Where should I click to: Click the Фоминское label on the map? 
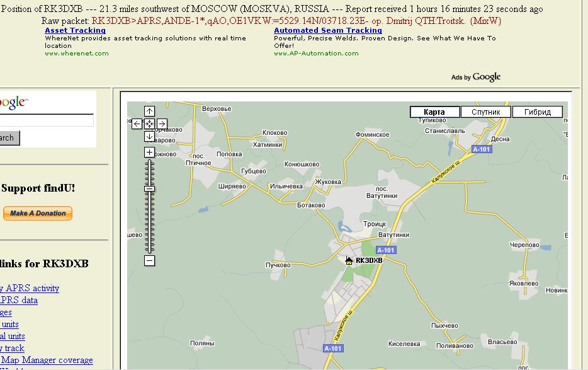click(372, 134)
